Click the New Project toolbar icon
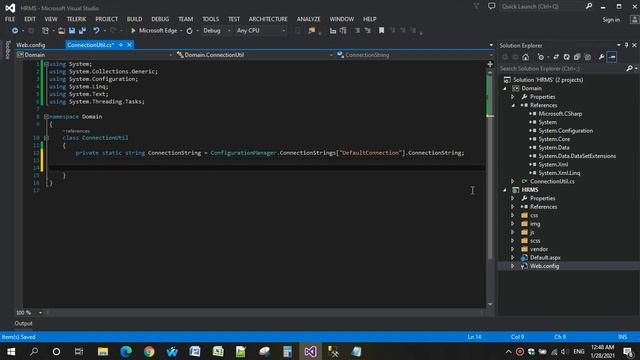The height and width of the screenshot is (360, 640). point(45,31)
